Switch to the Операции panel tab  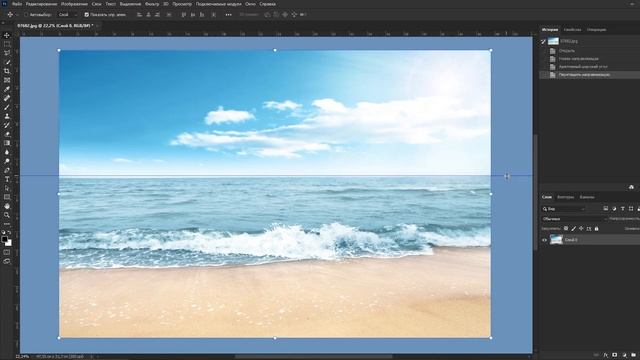coord(596,30)
